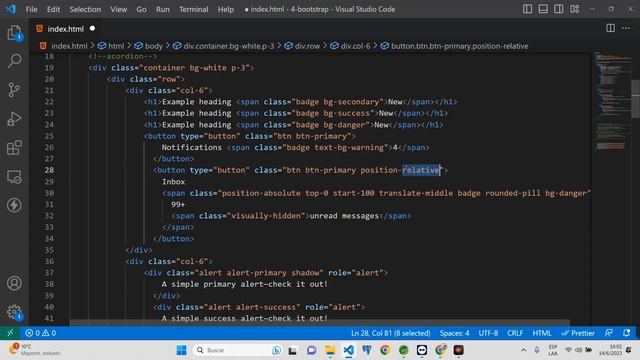Click the 'Notifications' text on line 26
This screenshot has height=360, width=640.
pyautogui.click(x=191, y=147)
